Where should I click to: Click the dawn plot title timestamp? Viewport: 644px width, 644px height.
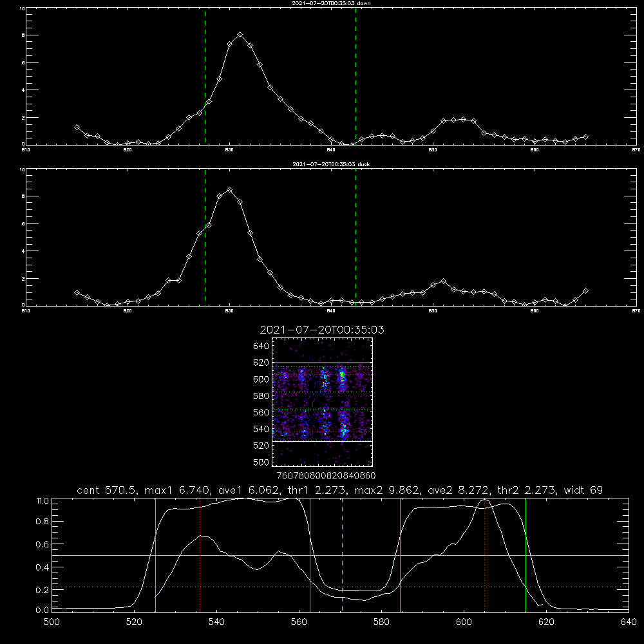331,3
